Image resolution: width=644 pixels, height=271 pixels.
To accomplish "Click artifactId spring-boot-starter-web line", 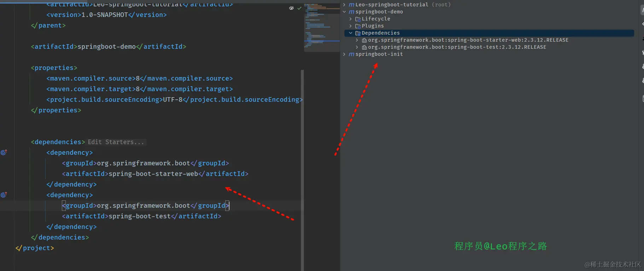I will (155, 174).
